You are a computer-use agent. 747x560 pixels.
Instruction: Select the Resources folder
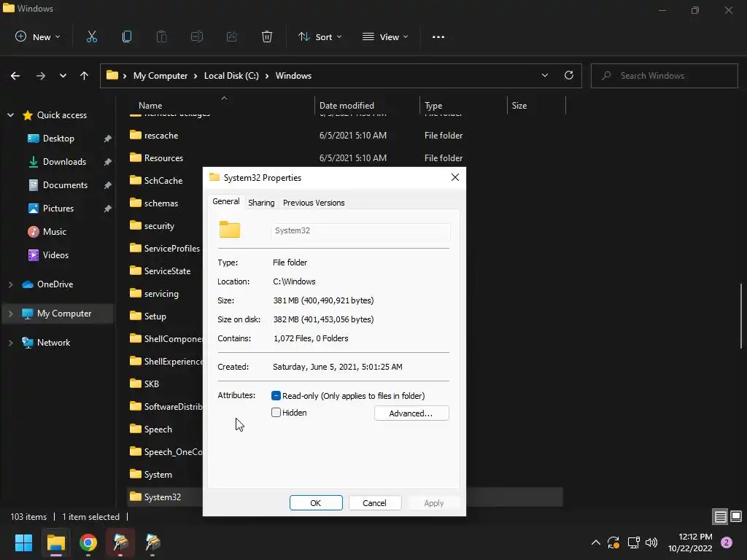[x=163, y=158]
